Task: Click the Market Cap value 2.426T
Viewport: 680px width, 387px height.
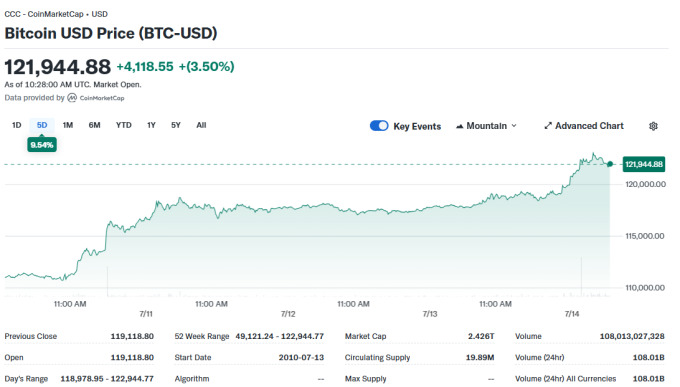Action: coord(481,336)
